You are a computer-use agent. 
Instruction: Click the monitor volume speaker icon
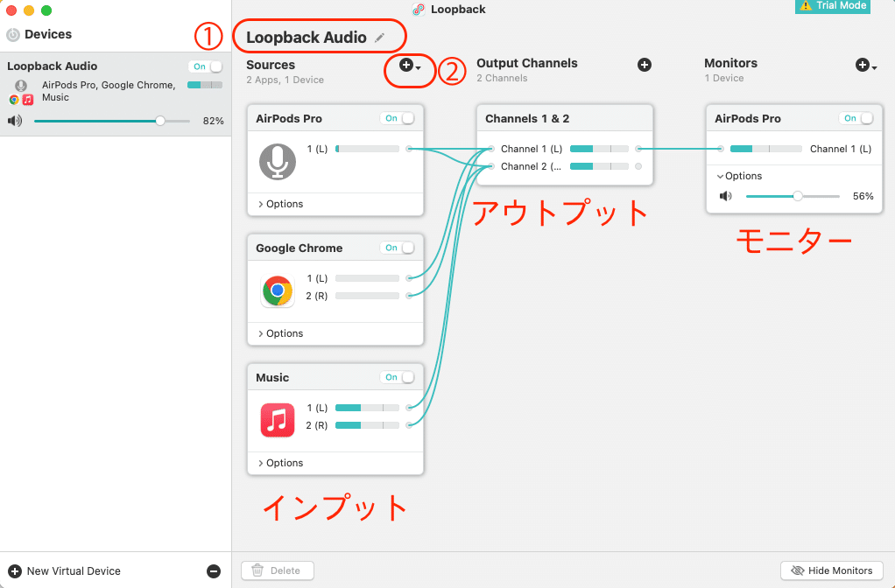point(726,196)
